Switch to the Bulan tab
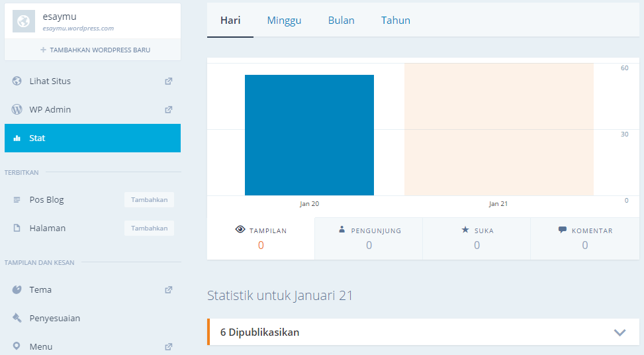644x355 pixels. (342, 20)
